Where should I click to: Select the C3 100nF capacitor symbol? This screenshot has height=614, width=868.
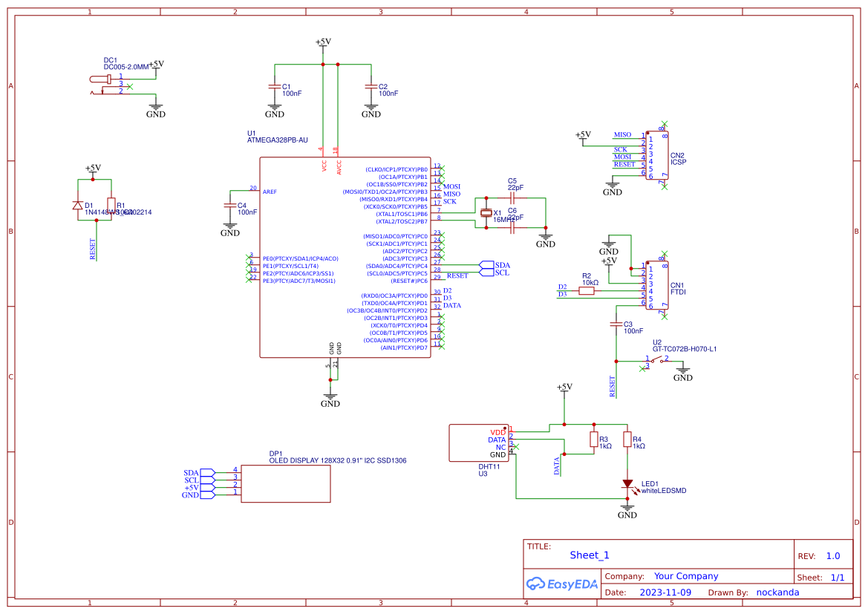click(616, 324)
